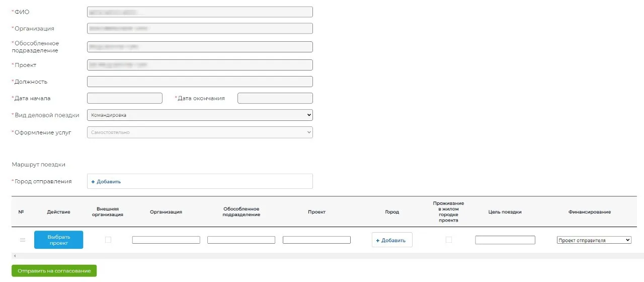Click Отправить на согласование button

[54, 271]
